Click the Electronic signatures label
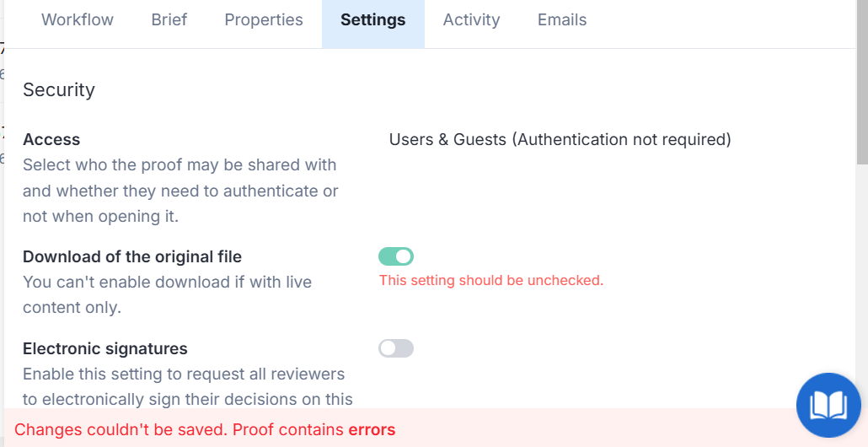868x447 pixels. pyautogui.click(x=105, y=349)
